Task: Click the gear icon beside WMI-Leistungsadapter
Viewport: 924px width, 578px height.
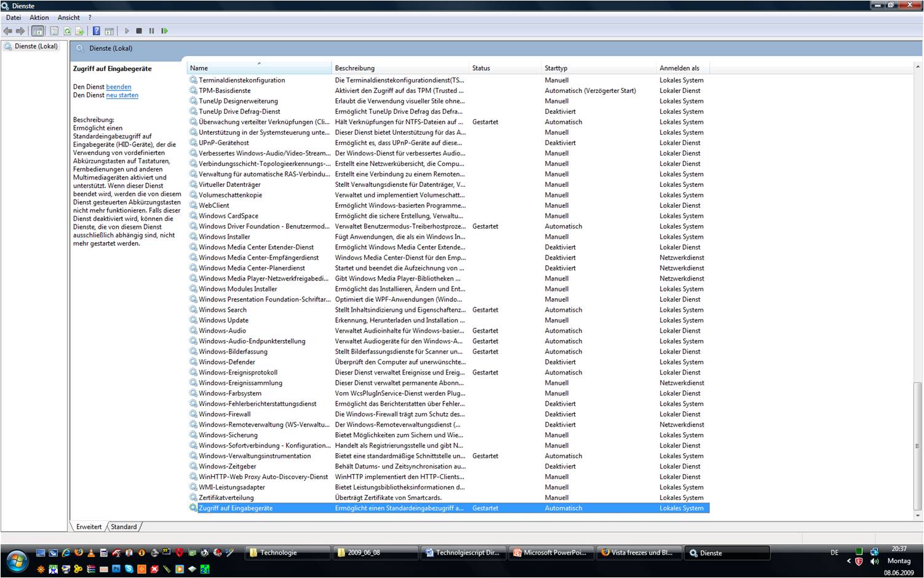Action: pyautogui.click(x=193, y=487)
